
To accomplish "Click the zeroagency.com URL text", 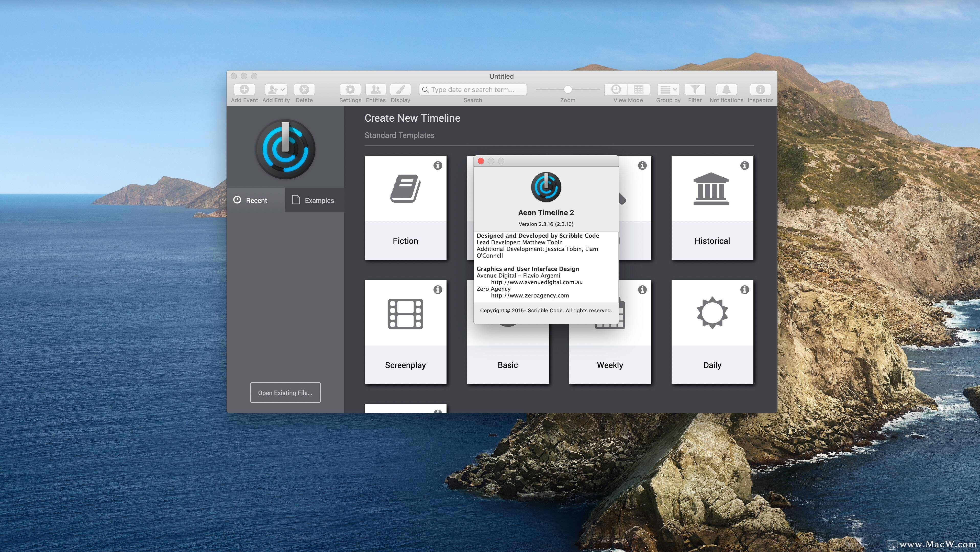I will (x=530, y=295).
